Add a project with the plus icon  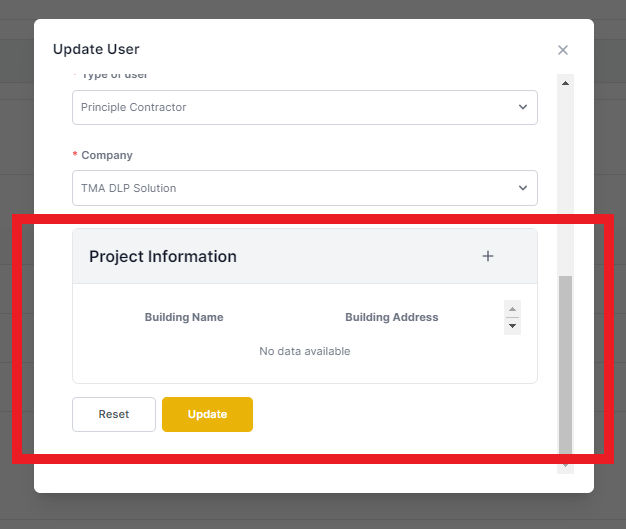tap(488, 256)
